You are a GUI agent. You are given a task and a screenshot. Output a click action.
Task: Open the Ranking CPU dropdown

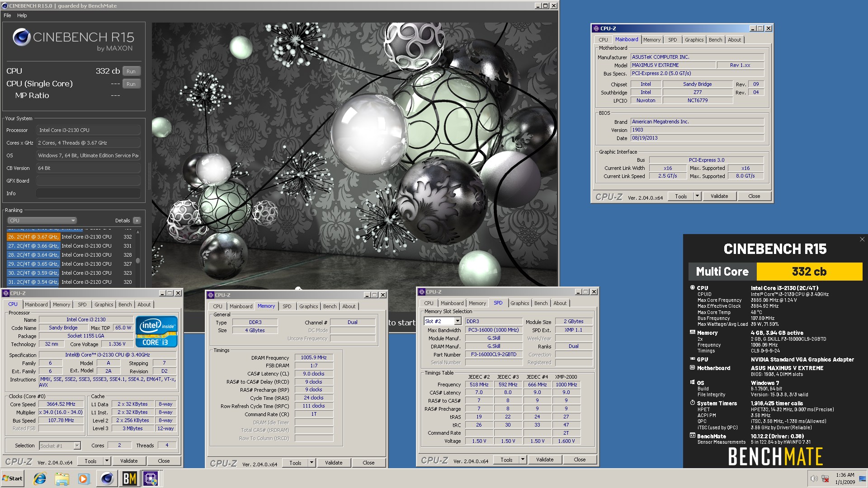click(x=42, y=221)
